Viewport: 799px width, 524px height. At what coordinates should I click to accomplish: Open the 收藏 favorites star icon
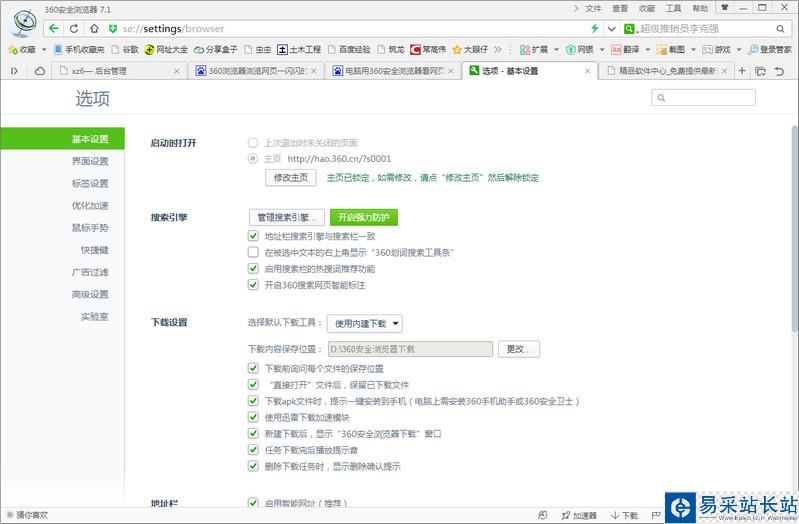point(13,49)
